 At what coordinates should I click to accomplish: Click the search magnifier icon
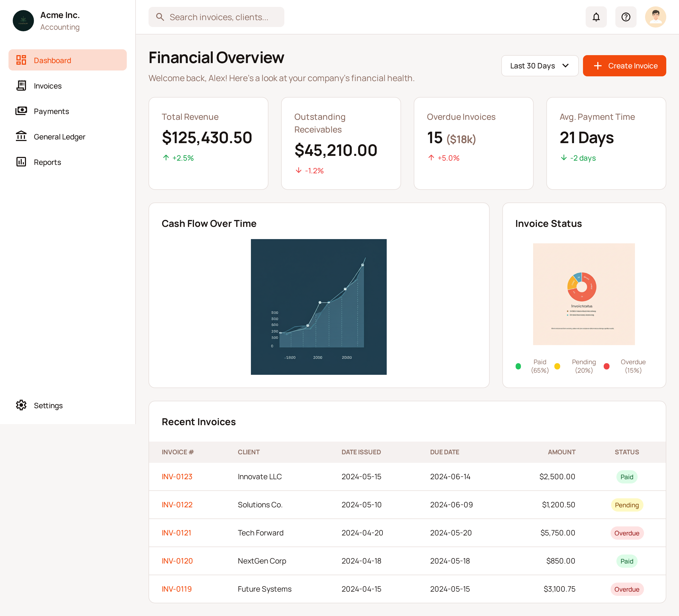click(160, 17)
